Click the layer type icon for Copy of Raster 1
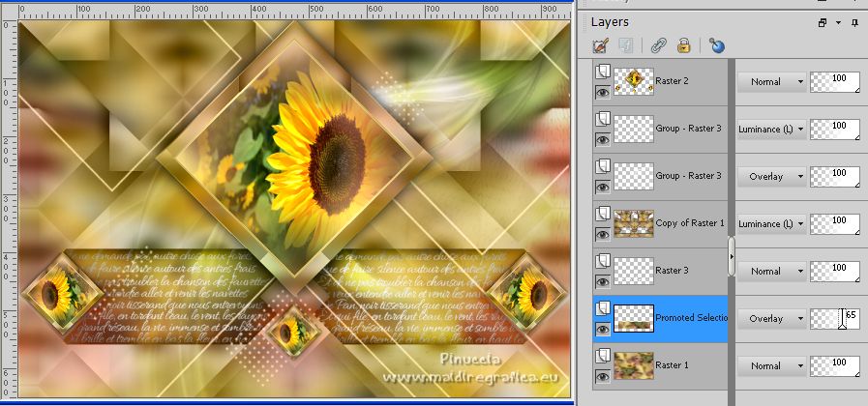This screenshot has height=406, width=868. click(x=602, y=214)
